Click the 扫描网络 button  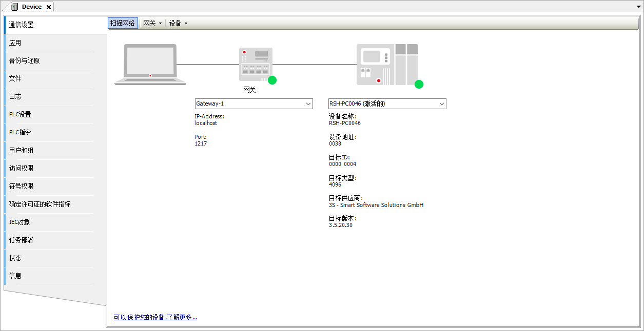(x=123, y=23)
